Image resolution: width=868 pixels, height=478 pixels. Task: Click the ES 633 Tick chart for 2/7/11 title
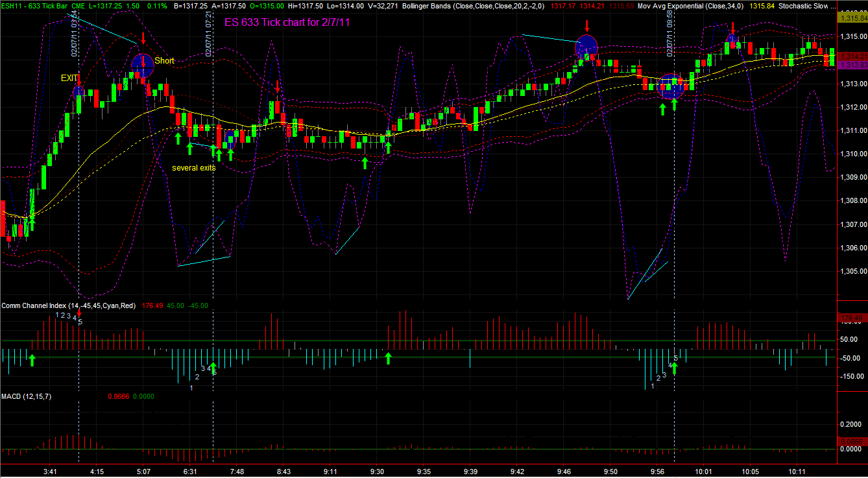tap(287, 21)
